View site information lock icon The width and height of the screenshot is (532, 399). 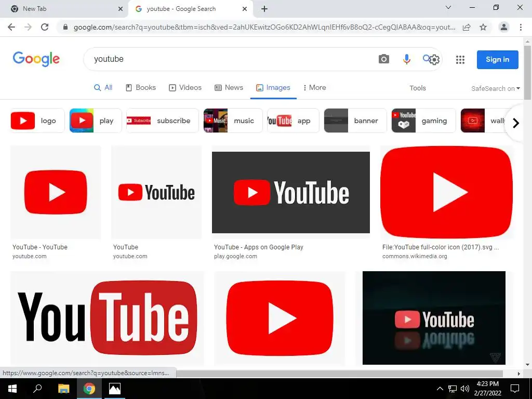[65, 27]
